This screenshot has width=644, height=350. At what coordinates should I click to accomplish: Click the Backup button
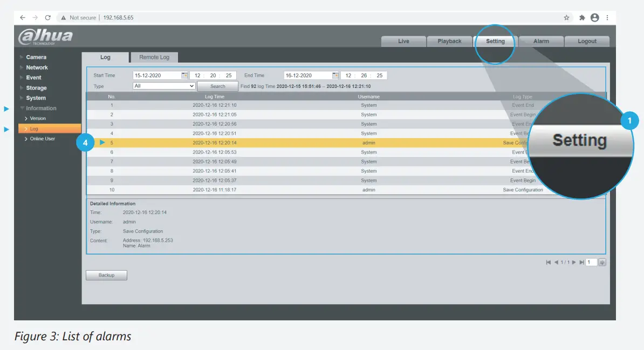[106, 275]
